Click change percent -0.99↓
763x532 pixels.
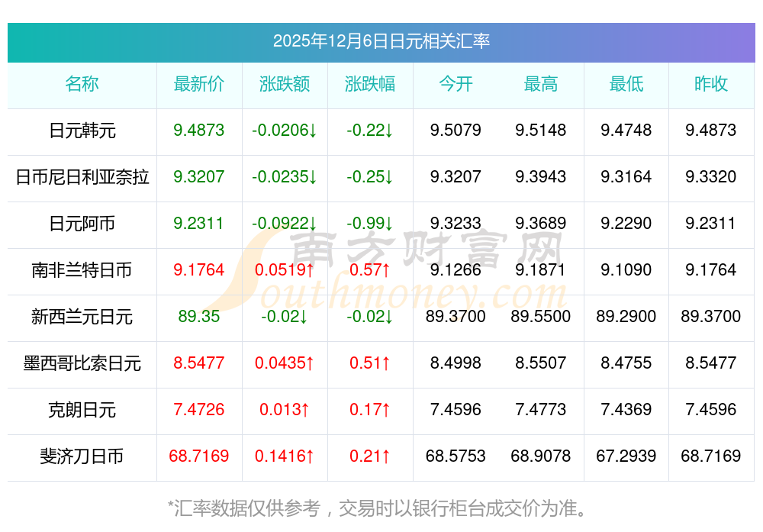coord(370,224)
